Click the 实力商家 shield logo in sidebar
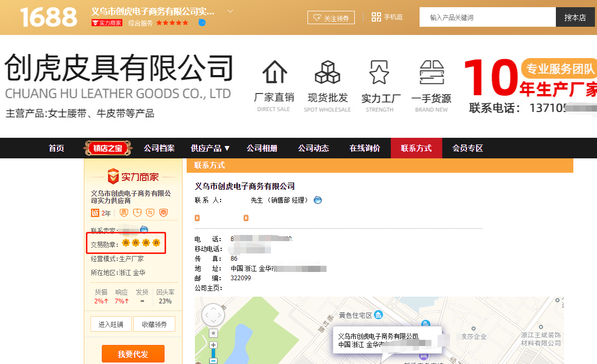Image resolution: width=597 pixels, height=364 pixels. 113,176
